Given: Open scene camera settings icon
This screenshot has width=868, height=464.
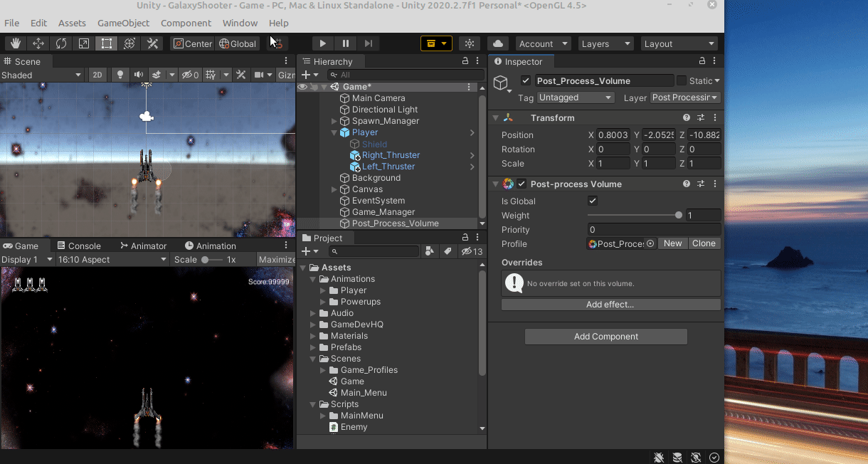Looking at the screenshot, I should coord(260,75).
